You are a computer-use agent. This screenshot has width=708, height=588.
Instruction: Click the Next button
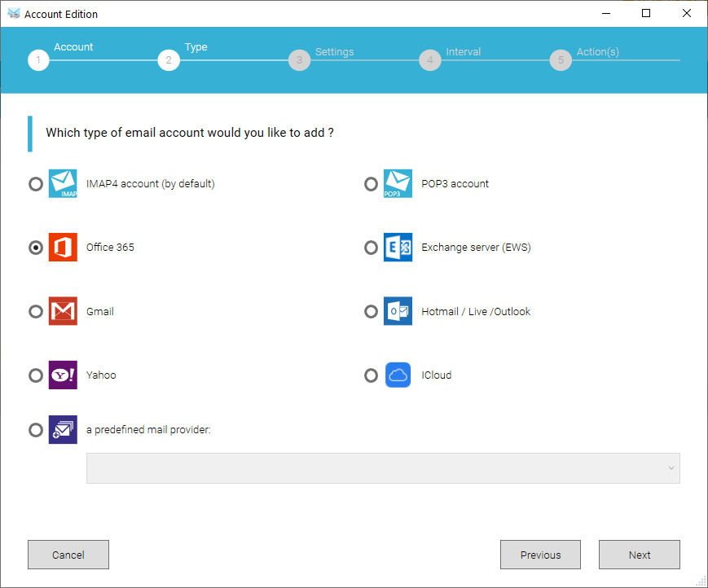(640, 555)
